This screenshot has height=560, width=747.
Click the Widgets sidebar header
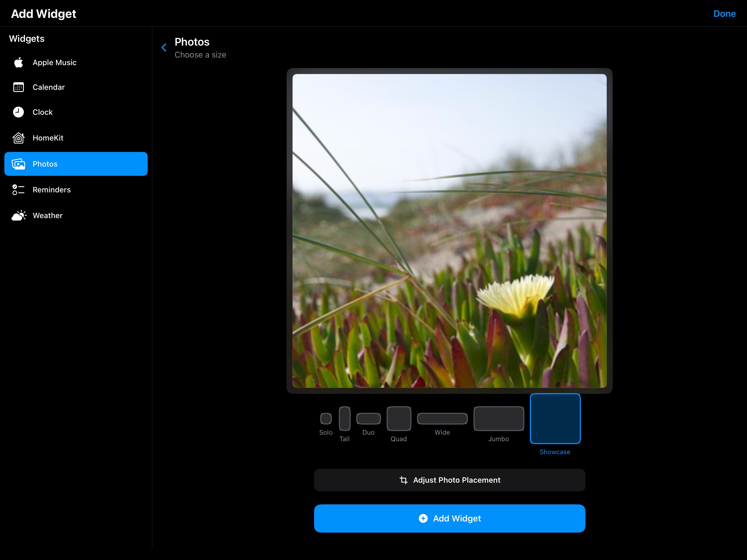tap(27, 39)
